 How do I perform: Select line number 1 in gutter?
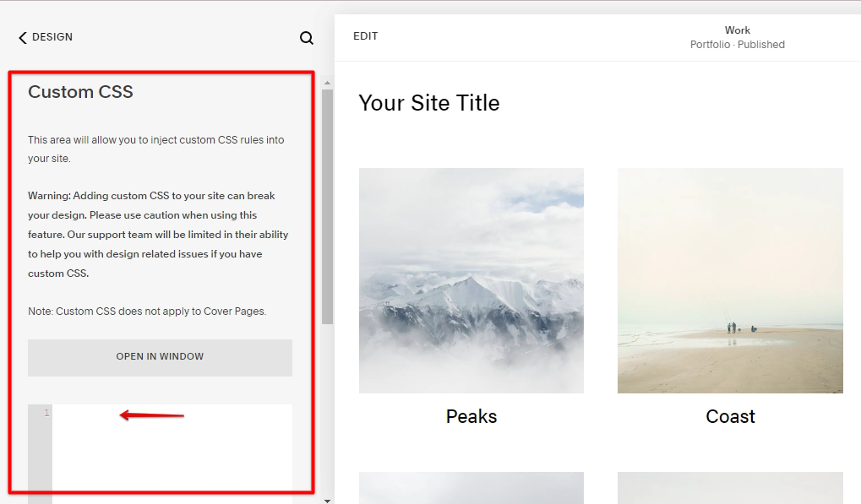(46, 413)
